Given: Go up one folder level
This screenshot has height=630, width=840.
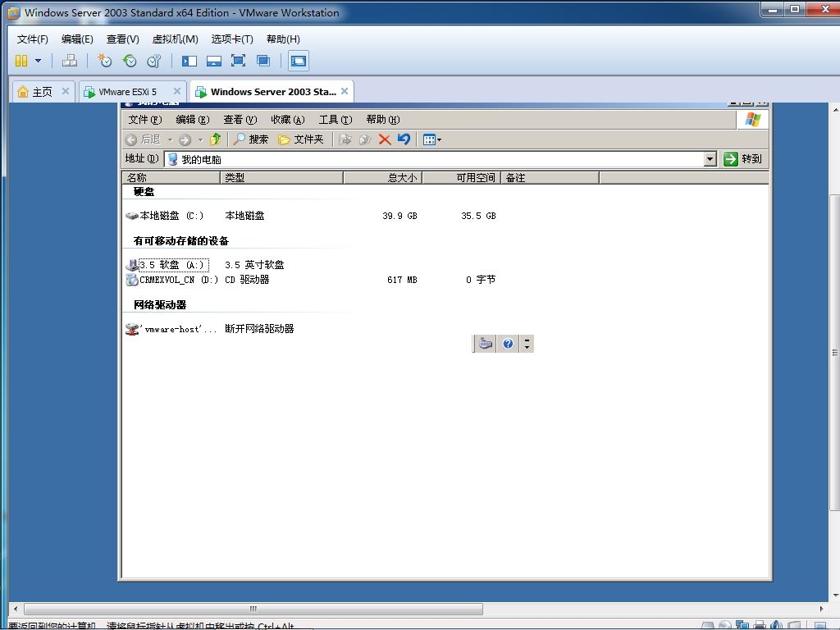Looking at the screenshot, I should [216, 139].
